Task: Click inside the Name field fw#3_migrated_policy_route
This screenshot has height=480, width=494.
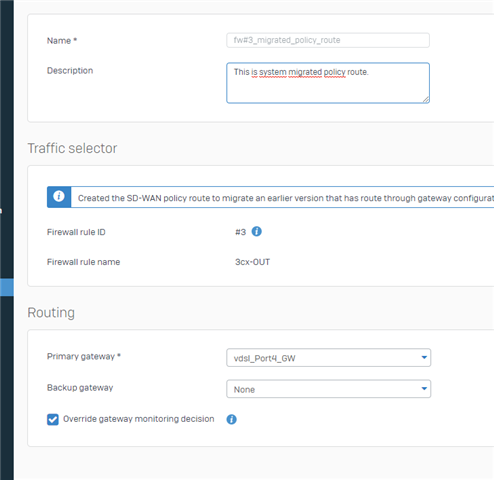Action: coord(328,40)
